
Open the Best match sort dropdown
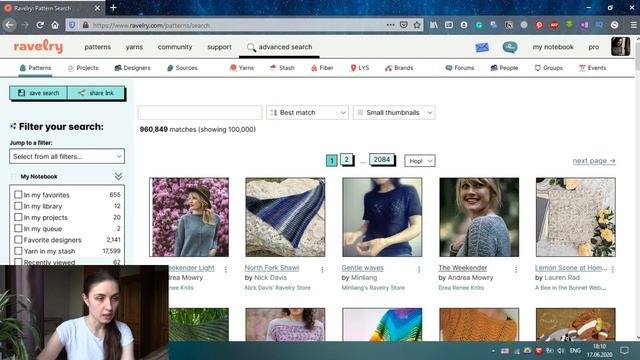(x=307, y=113)
